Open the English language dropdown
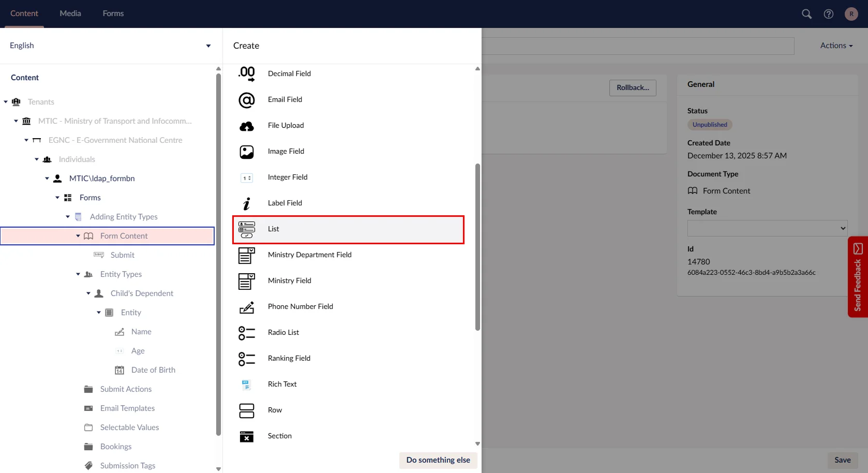The width and height of the screenshot is (868, 473). (109, 46)
